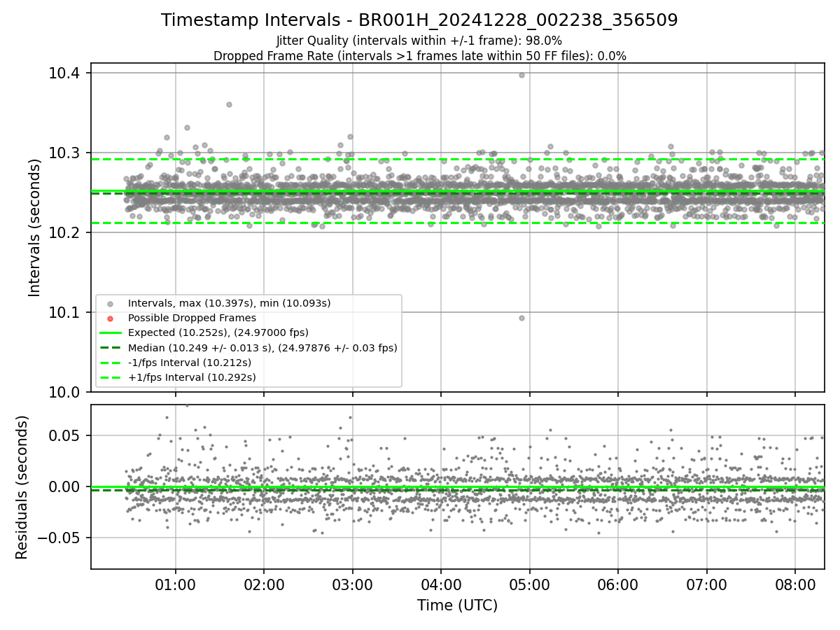Click legend entry starting 'Median (10.249 +/- 0.013 s)'
This screenshot has width=840, height=630.
[x=262, y=347]
